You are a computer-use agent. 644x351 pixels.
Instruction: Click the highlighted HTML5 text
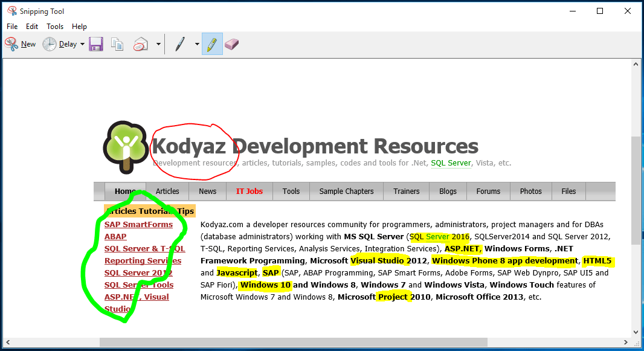point(597,261)
